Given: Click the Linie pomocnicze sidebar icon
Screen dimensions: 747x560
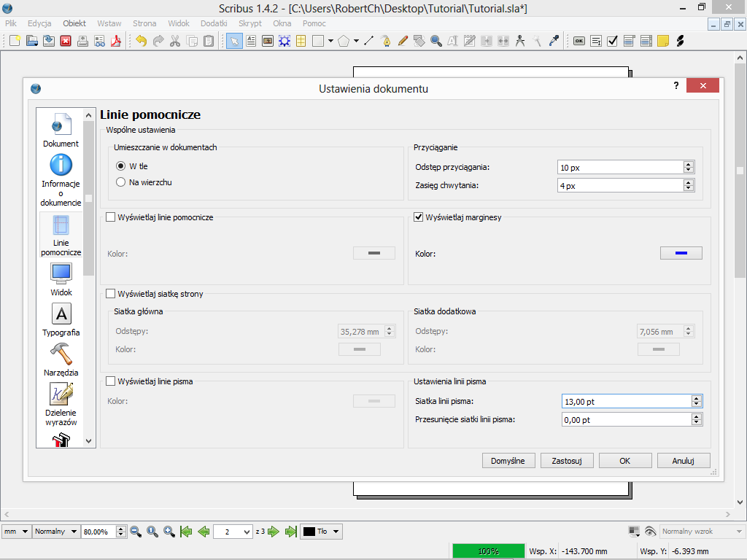Looking at the screenshot, I should [x=61, y=226].
